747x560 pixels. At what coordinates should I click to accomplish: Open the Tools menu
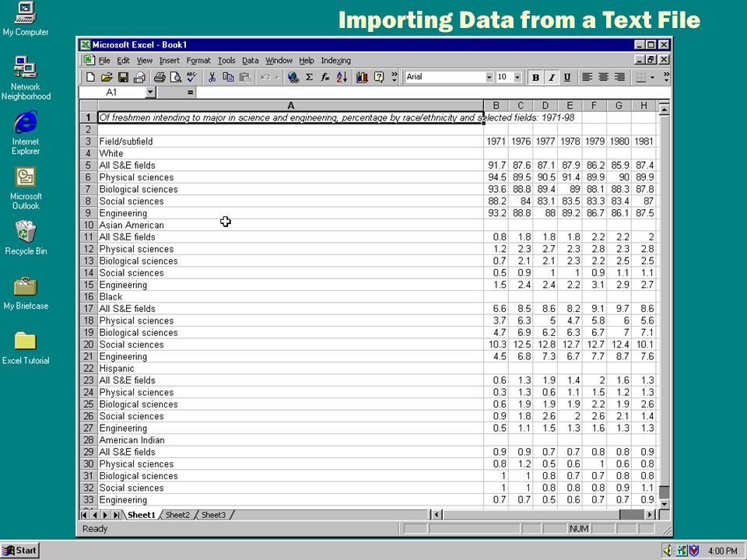point(226,61)
